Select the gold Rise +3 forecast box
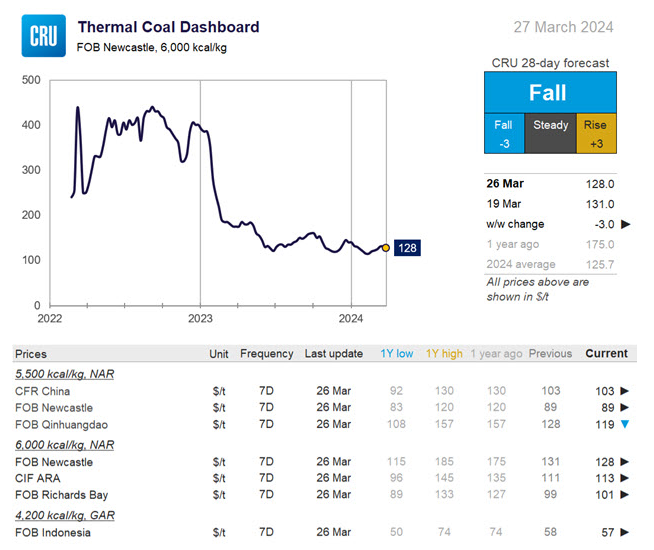Screen dimensions: 654x550 point(596,134)
